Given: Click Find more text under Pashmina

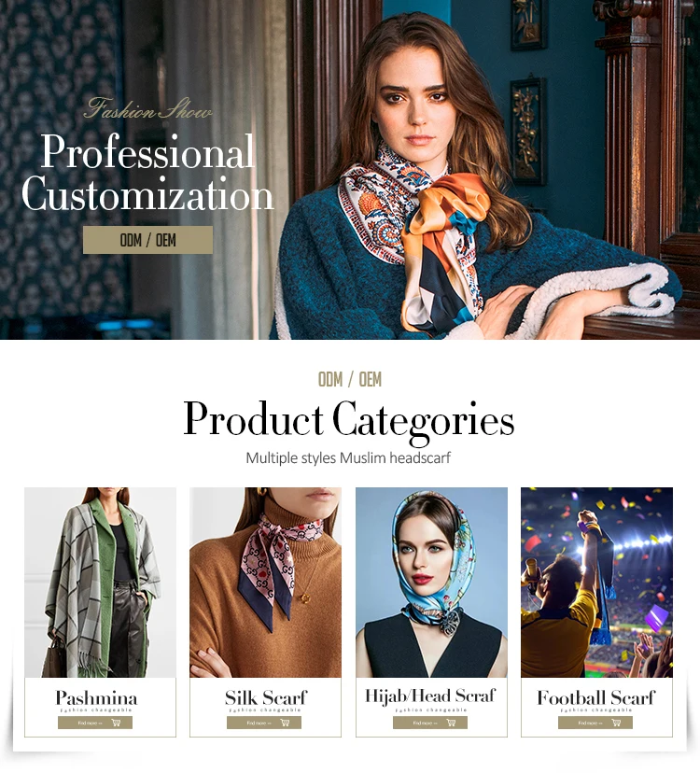Looking at the screenshot, I should point(90,724).
